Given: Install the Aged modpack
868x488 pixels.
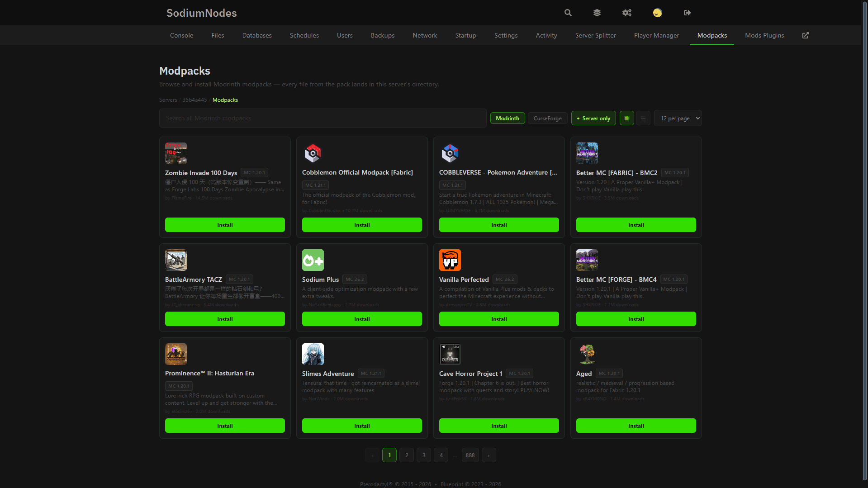Looking at the screenshot, I should (x=636, y=426).
